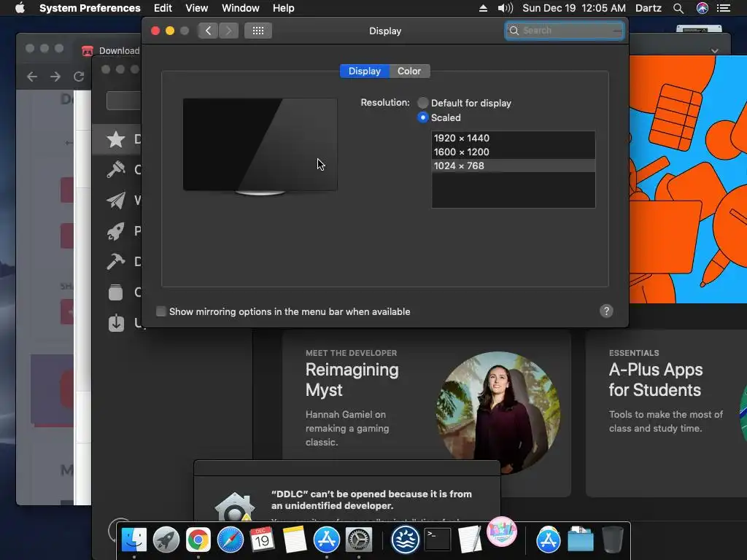Open Notification Center list icon

pos(724,8)
